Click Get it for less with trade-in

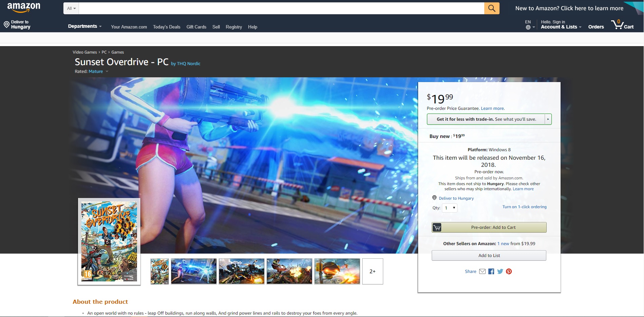[x=486, y=119]
